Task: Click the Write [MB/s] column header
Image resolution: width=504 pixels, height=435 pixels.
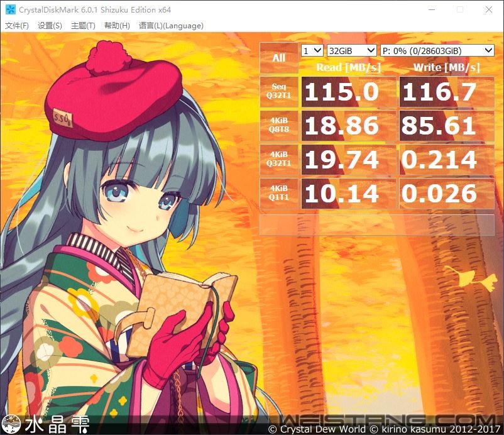Action: tap(446, 68)
